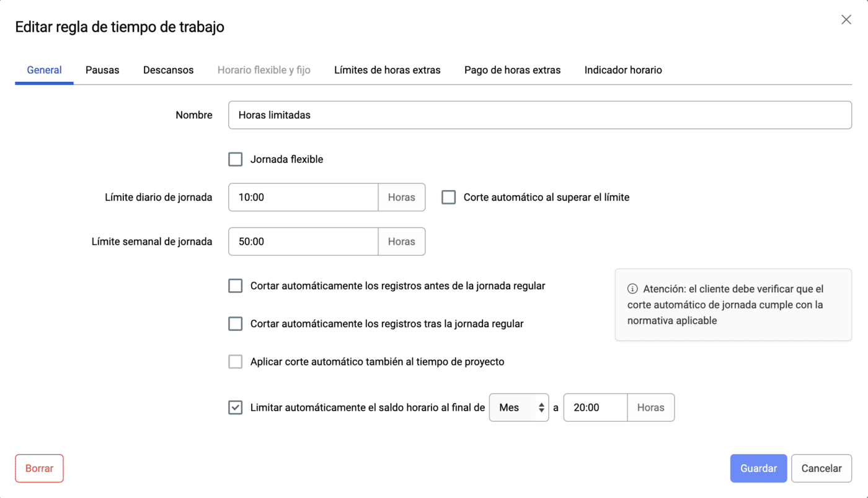Click the red Borrar button
Viewport: 868px width, 498px height.
point(39,468)
